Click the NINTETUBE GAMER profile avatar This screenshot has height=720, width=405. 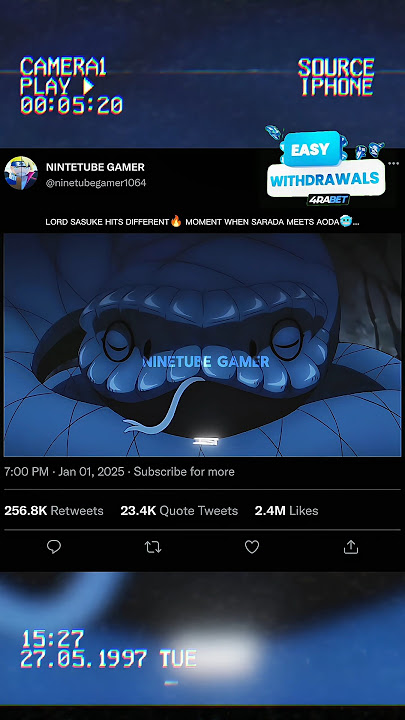(21, 173)
